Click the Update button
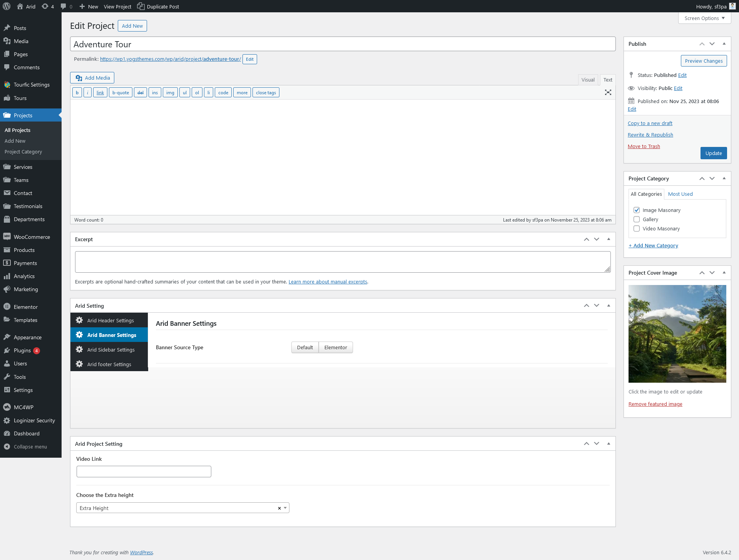739x560 pixels. tap(713, 153)
